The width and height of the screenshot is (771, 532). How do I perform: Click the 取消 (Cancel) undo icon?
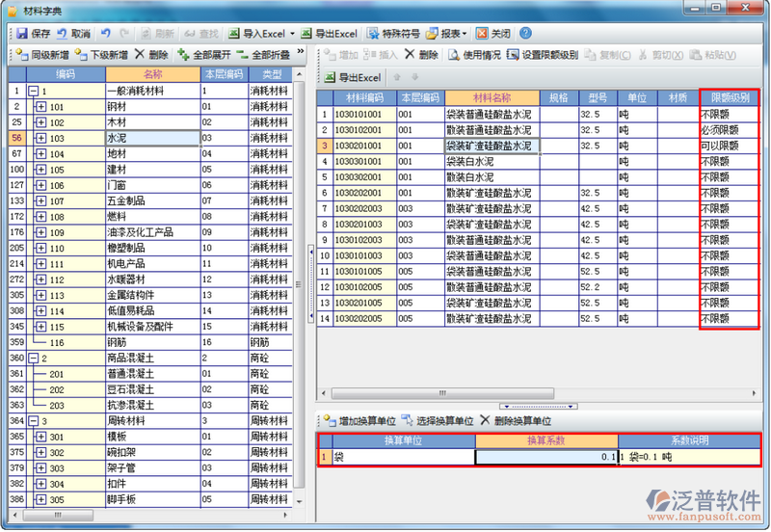pyautogui.click(x=63, y=33)
